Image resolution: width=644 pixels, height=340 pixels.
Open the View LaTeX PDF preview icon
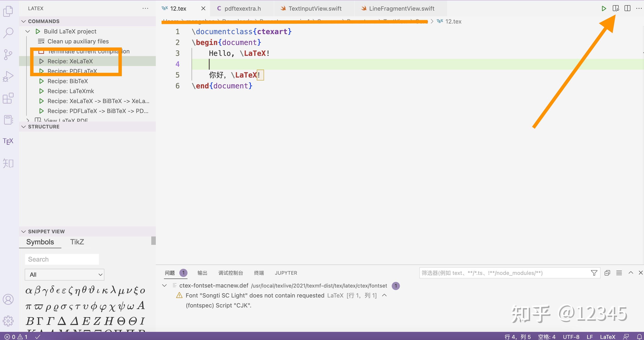pyautogui.click(x=615, y=9)
